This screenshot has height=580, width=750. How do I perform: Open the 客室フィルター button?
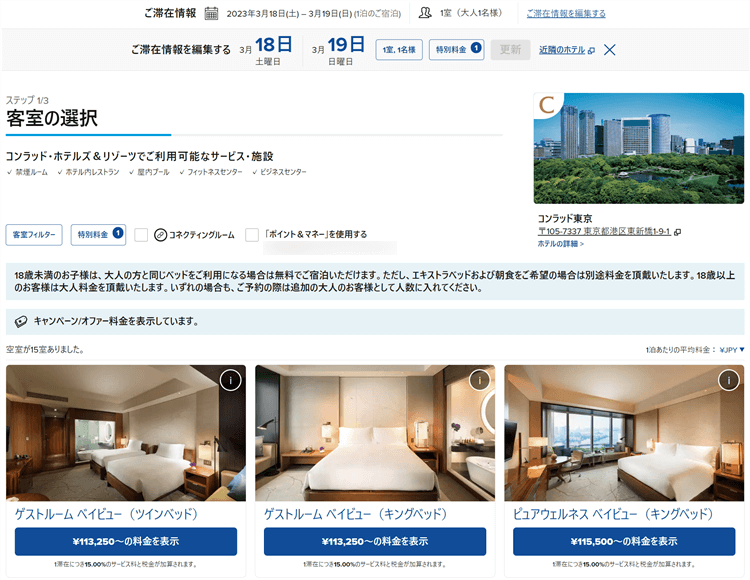coord(34,235)
